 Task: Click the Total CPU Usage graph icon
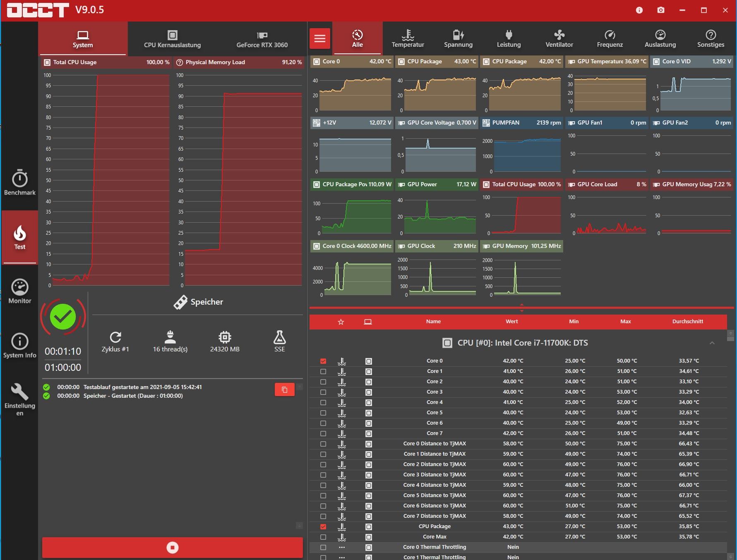coord(47,62)
